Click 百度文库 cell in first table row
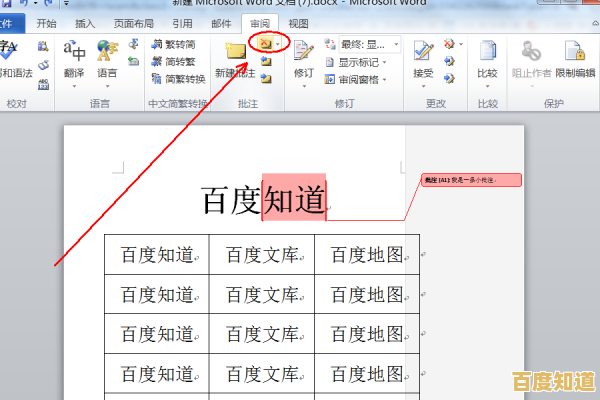Viewport: 600px width, 400px height. [x=262, y=255]
